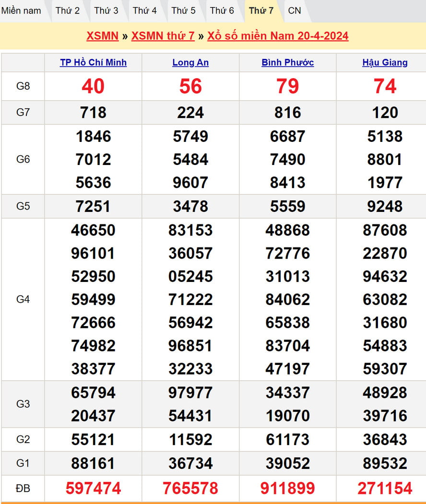Open the Miền nam tab
This screenshot has width=426, height=504.
[x=22, y=11]
